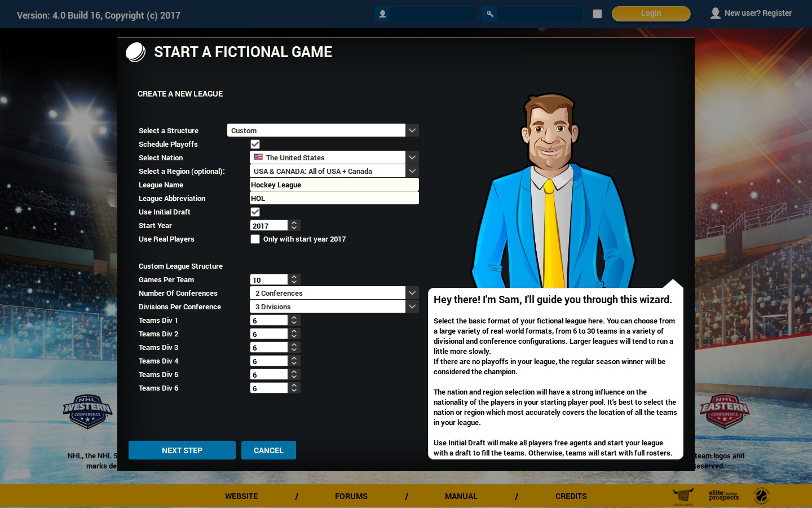Enable Only with start year 2017

tap(255, 239)
